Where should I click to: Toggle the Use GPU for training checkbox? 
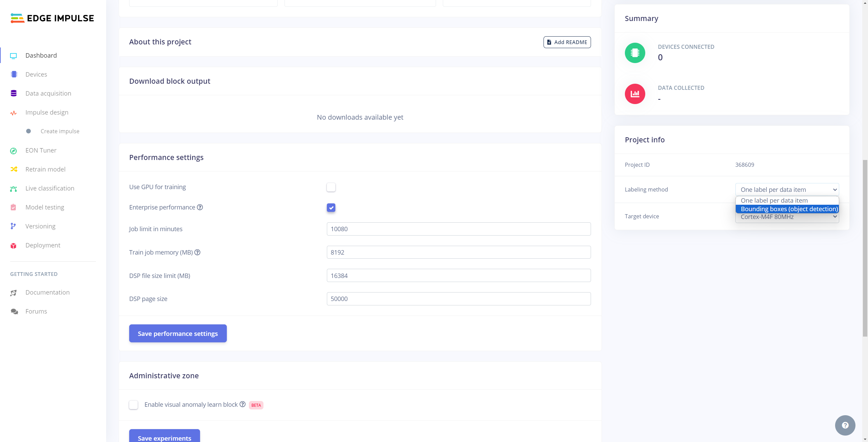(331, 187)
